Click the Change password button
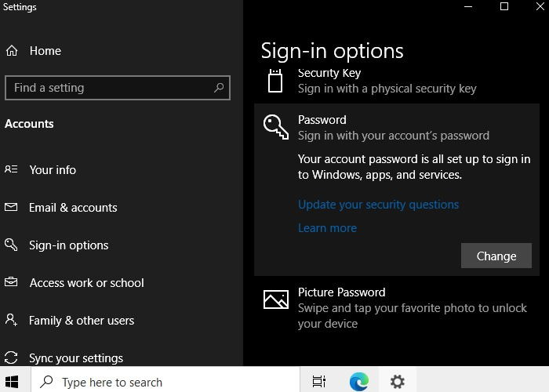 pyautogui.click(x=496, y=256)
